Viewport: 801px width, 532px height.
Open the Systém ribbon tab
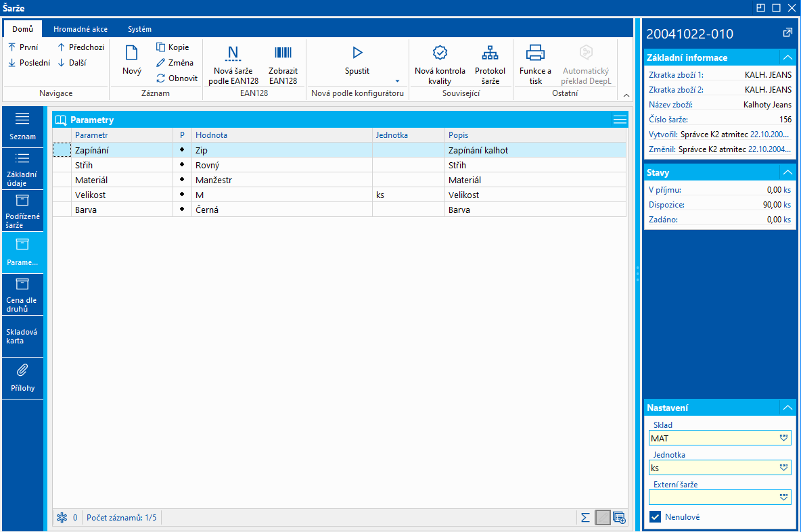[139, 29]
